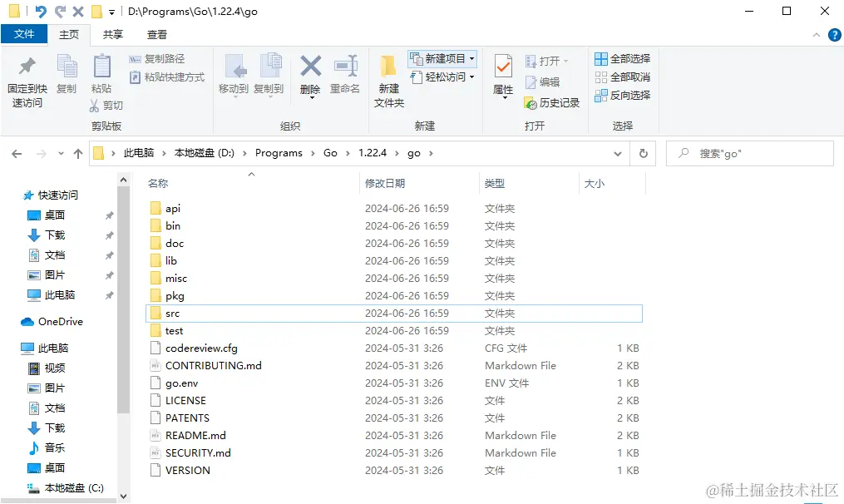
Task: Select the VERSION file icon
Action: pyautogui.click(x=155, y=470)
